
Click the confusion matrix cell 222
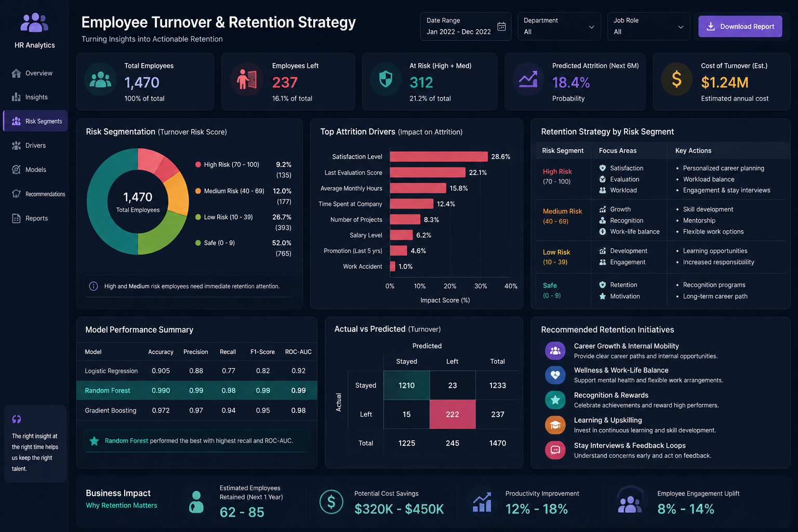coord(453,415)
